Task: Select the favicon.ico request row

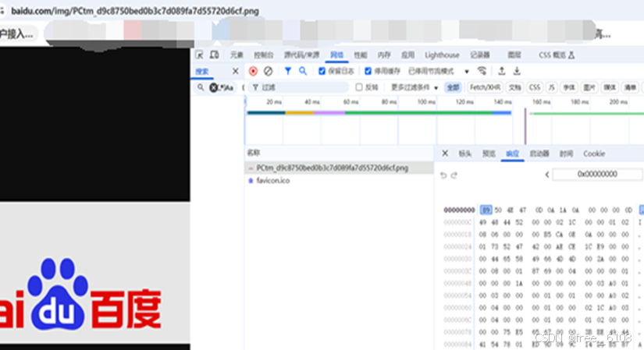Action: pos(340,181)
